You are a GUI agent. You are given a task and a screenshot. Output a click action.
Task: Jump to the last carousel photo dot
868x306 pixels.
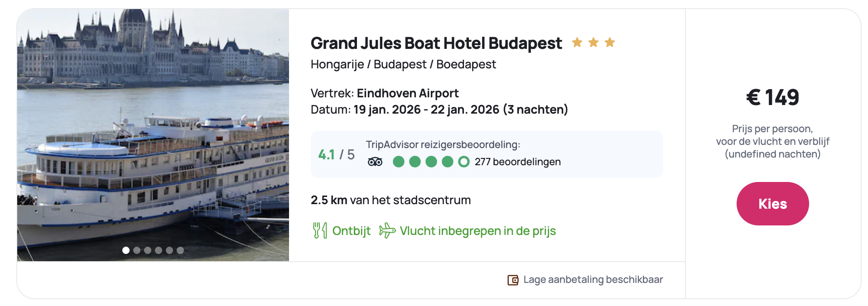180,250
